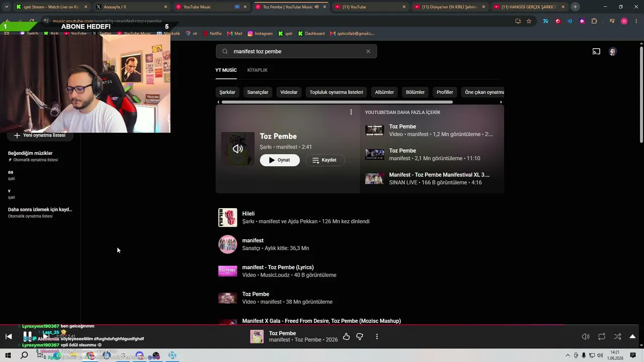Screen dimensions: 644x362
Task: Open the three-dot menu on Toz Pembe card
Action: point(351,112)
